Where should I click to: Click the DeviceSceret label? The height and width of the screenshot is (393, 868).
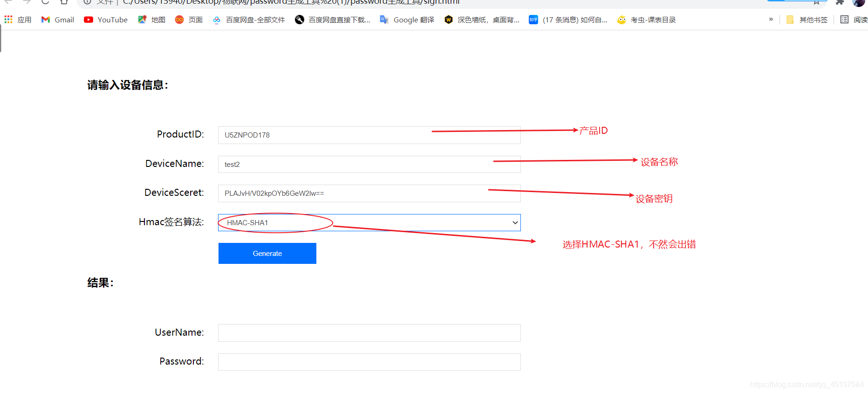point(174,193)
